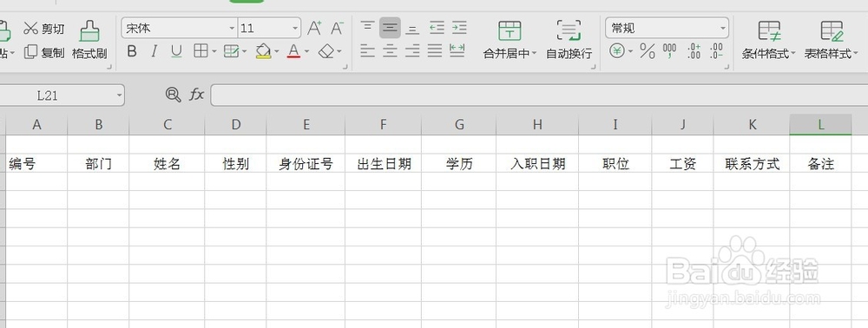Click distributed alignment icon

(457, 51)
